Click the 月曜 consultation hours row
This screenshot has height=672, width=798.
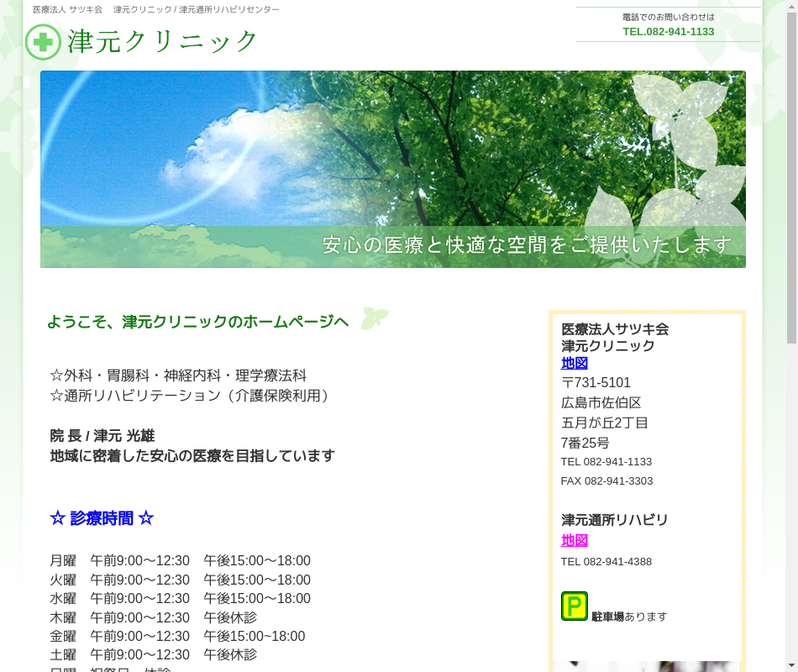pyautogui.click(x=180, y=561)
